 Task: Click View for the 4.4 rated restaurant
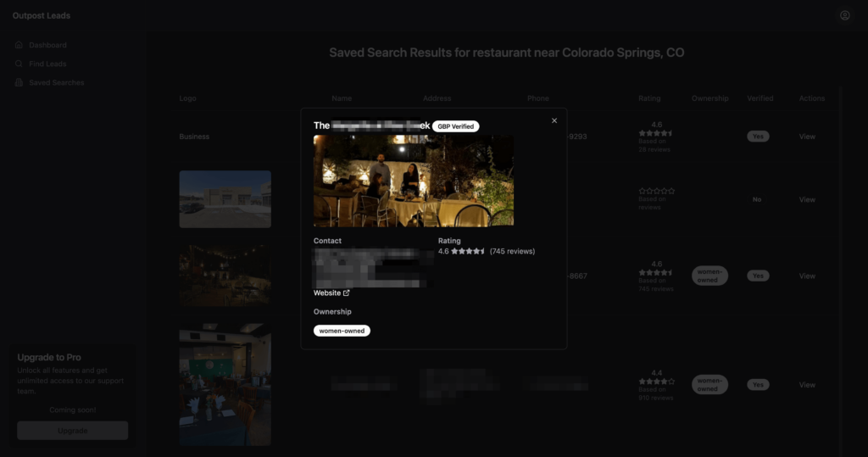(807, 385)
